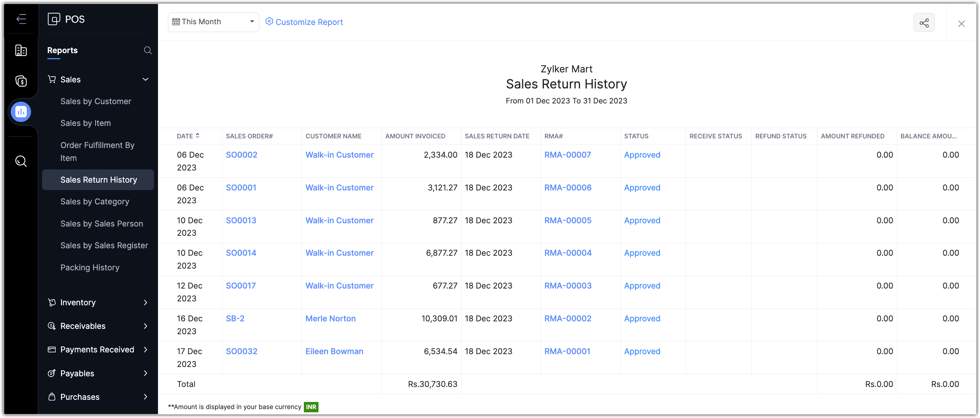The image size is (980, 418).
Task: Select the reports bar chart icon
Action: 21,112
